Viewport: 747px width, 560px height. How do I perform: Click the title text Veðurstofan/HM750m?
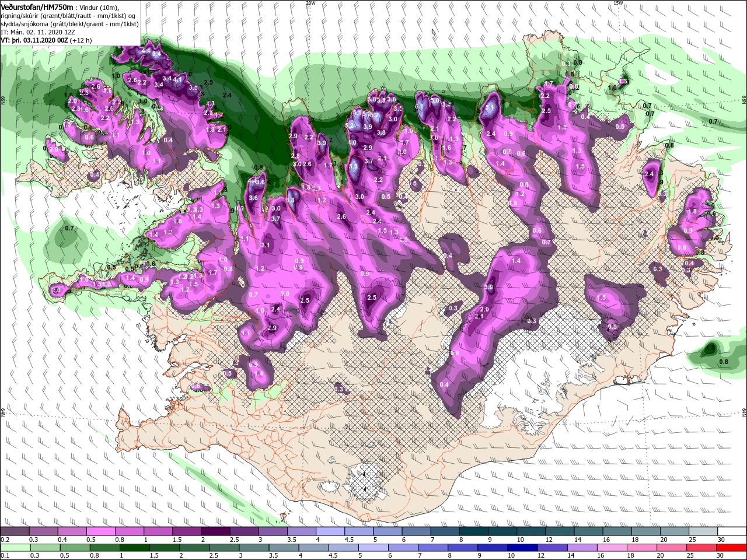click(x=36, y=6)
